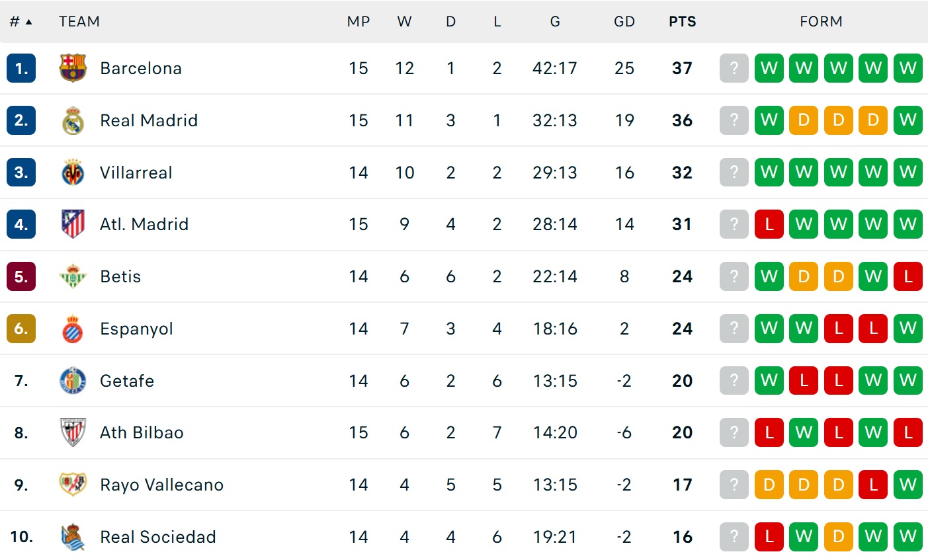Click Rayo Vallecano's first orange D badge
Viewport: 928px width, 560px height.
coord(769,485)
